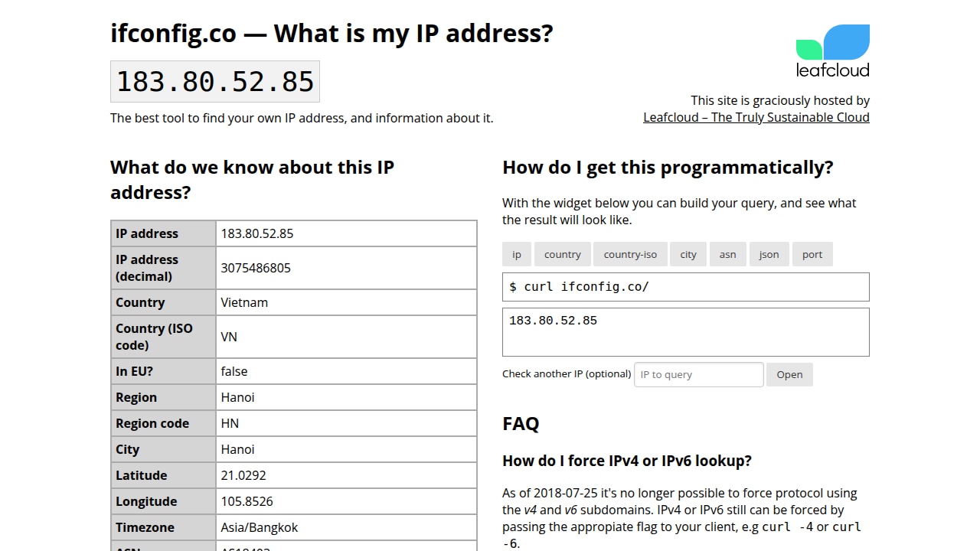Click the Longitude value 105.8526
The image size is (980, 551).
pyautogui.click(x=247, y=501)
